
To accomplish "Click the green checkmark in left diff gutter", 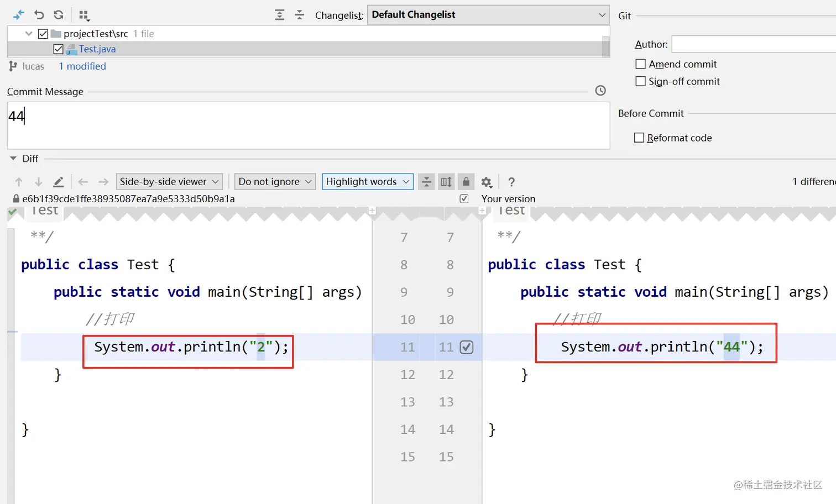I will point(12,211).
